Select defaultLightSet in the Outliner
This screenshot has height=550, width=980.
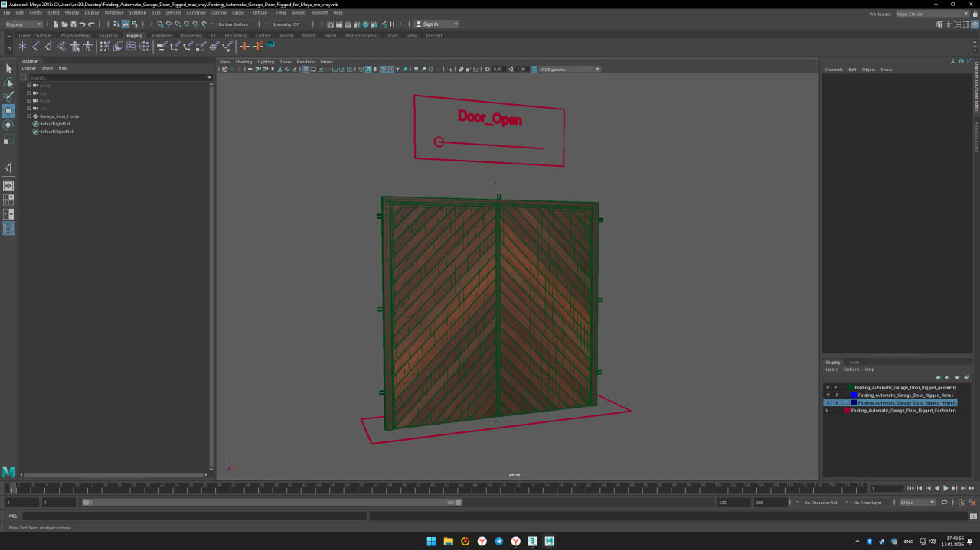click(x=54, y=124)
